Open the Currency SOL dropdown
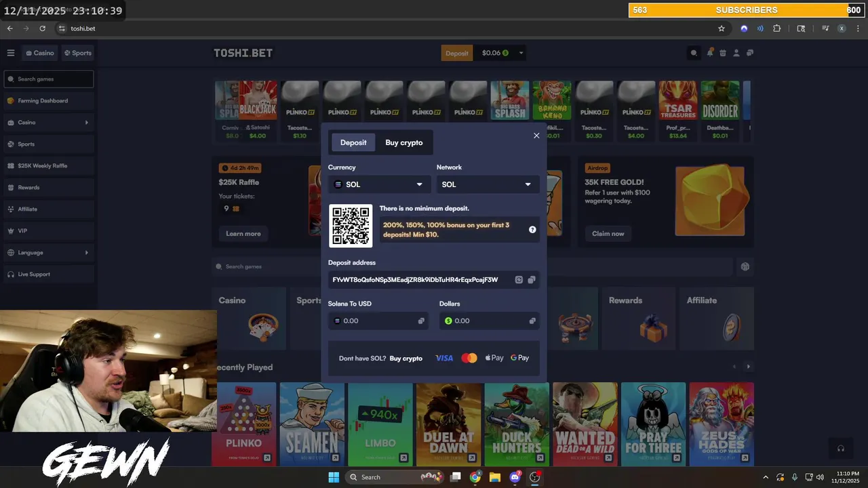This screenshot has height=488, width=868. tap(379, 184)
